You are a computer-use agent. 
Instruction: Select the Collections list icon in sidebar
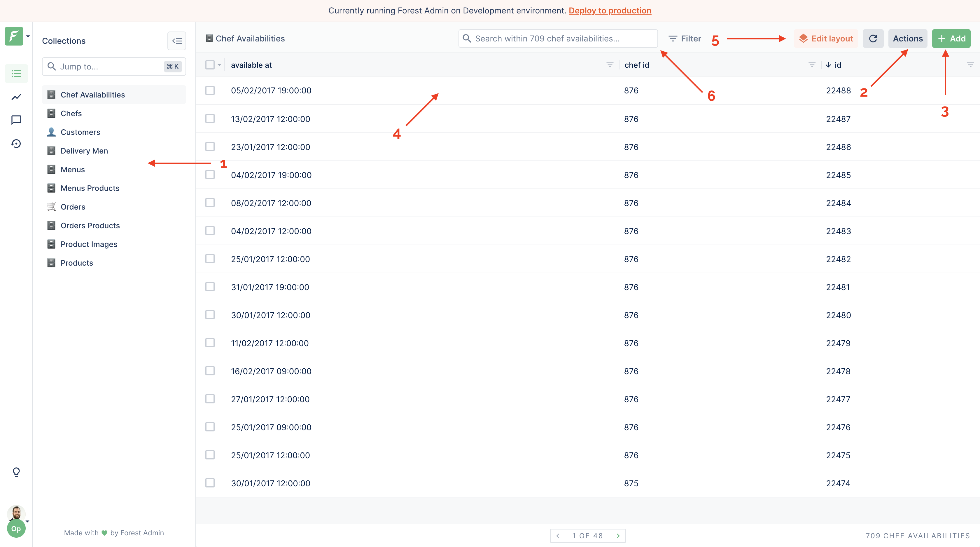tap(16, 73)
